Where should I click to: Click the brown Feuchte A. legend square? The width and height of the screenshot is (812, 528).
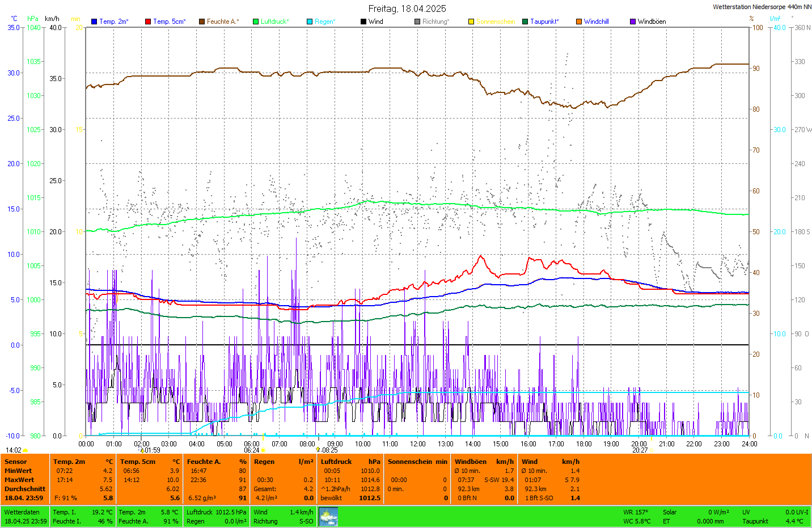202,22
